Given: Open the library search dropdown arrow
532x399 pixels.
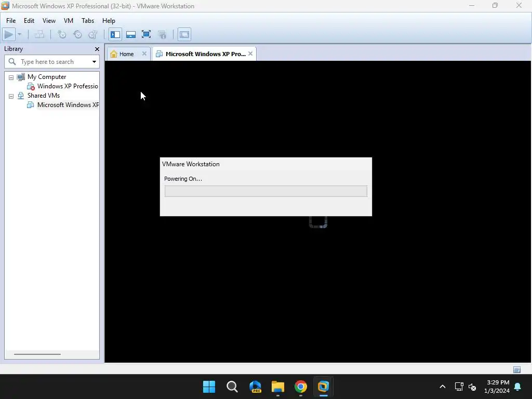Looking at the screenshot, I should tap(94, 62).
